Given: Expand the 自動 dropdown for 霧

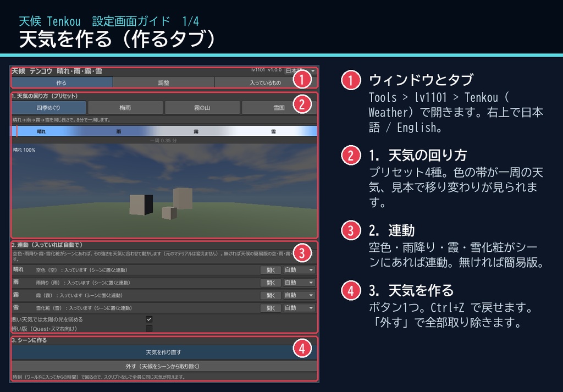Looking at the screenshot, I should (299, 295).
